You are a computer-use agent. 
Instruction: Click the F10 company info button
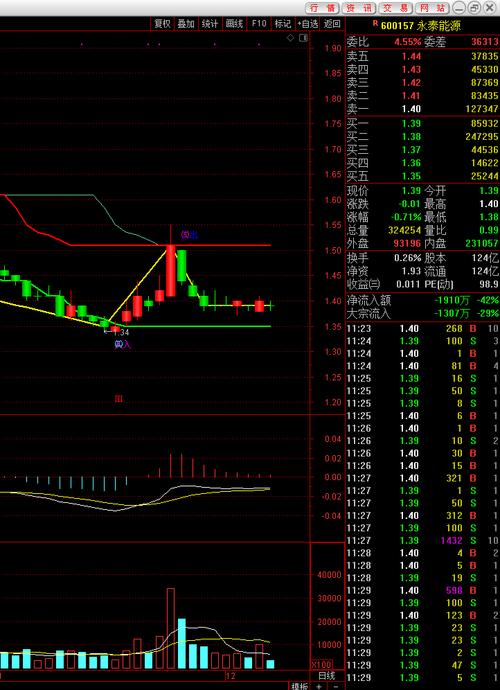click(259, 24)
